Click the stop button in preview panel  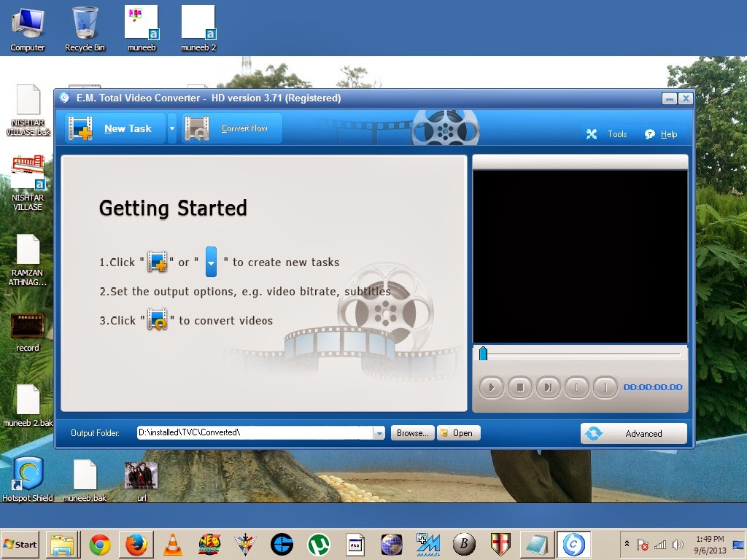519,387
